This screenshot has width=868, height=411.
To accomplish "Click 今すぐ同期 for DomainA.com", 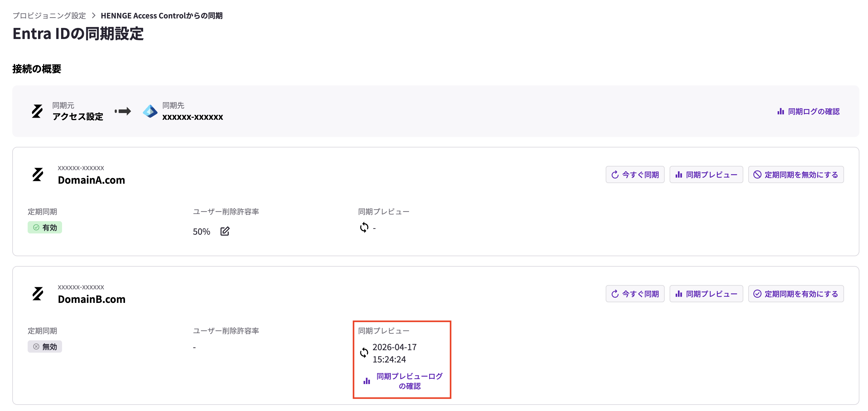I will (x=635, y=174).
